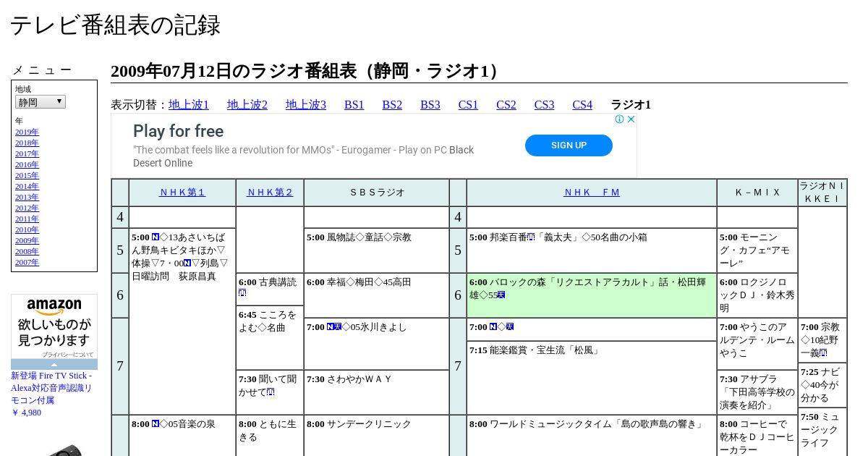Go to the 2007年 archive link
This screenshot has height=456, width=868.
(x=27, y=263)
